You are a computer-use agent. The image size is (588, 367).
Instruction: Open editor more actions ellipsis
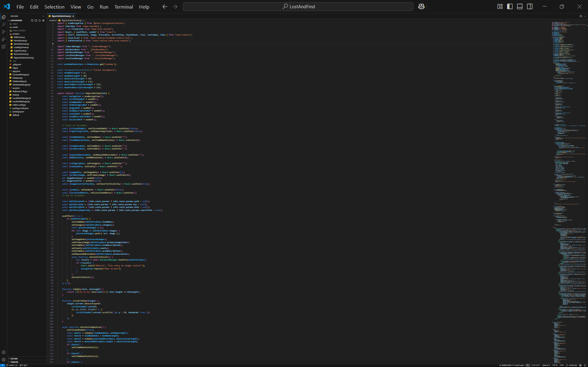(x=585, y=16)
